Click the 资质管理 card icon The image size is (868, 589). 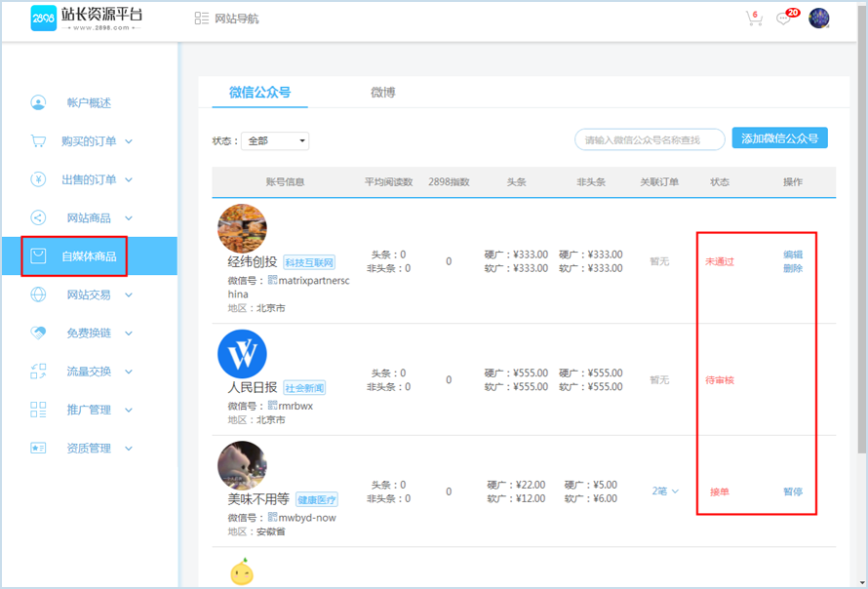click(38, 449)
